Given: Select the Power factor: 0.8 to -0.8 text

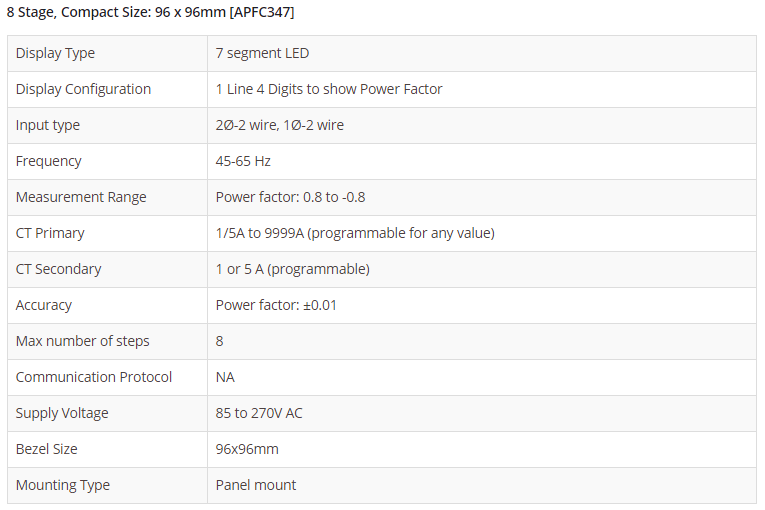Looking at the screenshot, I should point(290,197).
